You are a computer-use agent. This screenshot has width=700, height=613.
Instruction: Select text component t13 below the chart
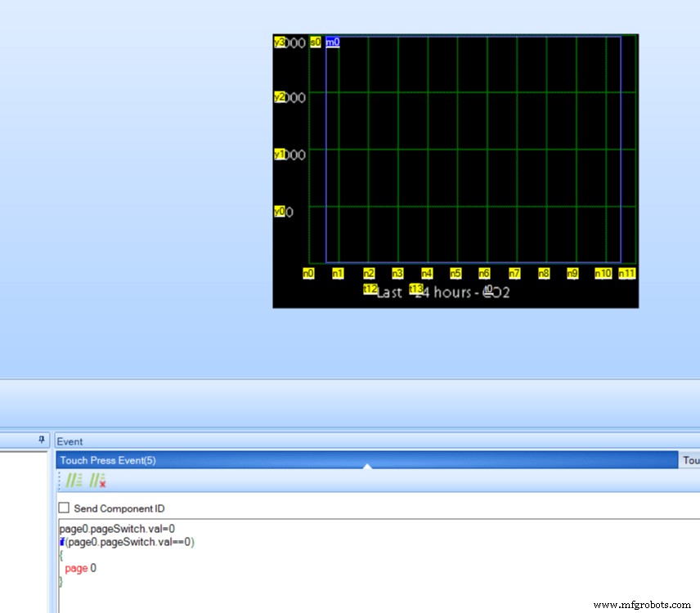tap(416, 288)
